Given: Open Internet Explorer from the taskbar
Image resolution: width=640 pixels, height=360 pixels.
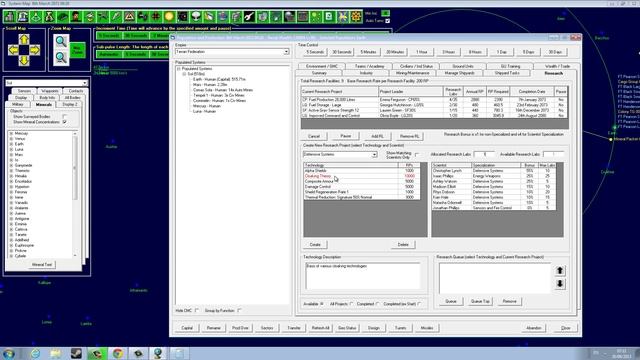Looking at the screenshot, I should (36, 353).
